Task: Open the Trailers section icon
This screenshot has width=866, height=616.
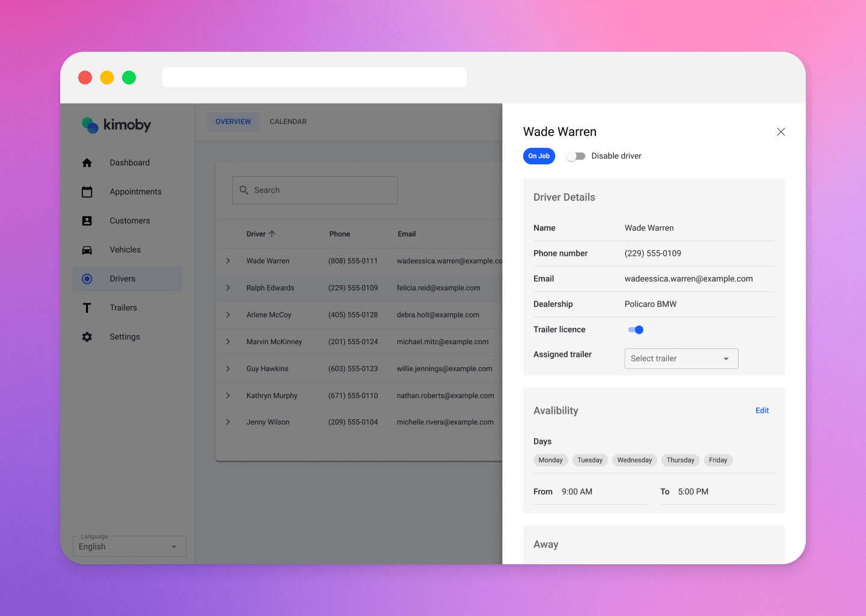Action: coord(87,307)
